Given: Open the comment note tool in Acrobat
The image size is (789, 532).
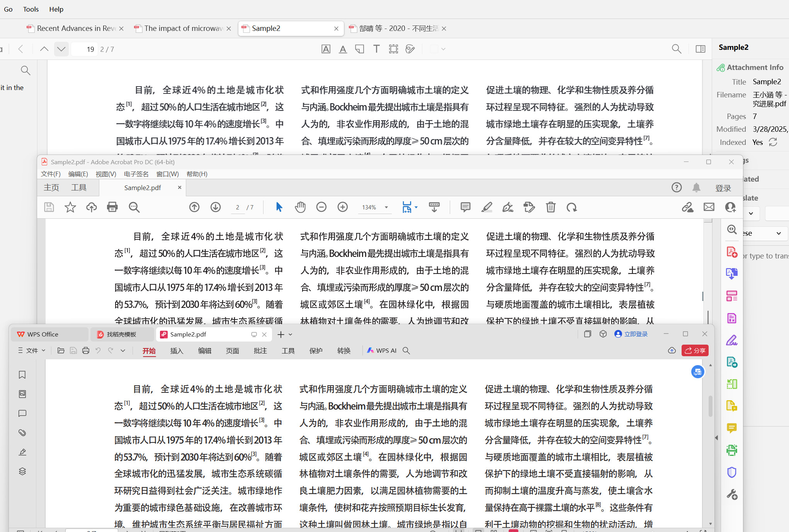Looking at the screenshot, I should coord(465,207).
